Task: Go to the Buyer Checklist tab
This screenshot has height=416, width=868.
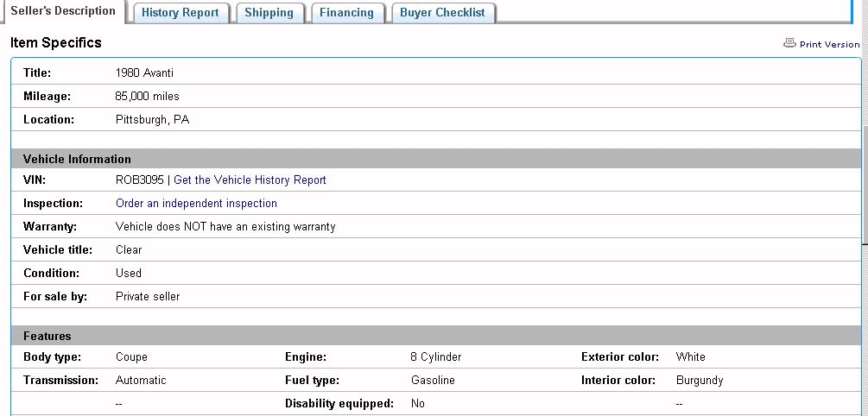Action: point(443,13)
